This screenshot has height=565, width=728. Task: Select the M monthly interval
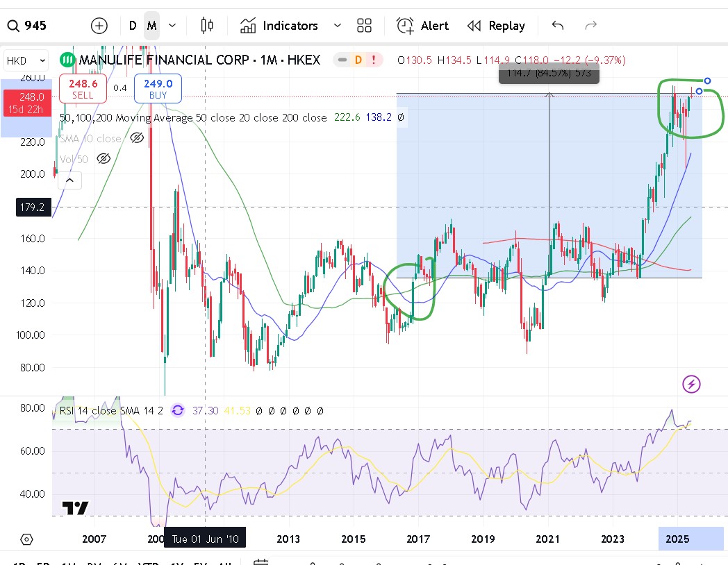[x=152, y=26]
